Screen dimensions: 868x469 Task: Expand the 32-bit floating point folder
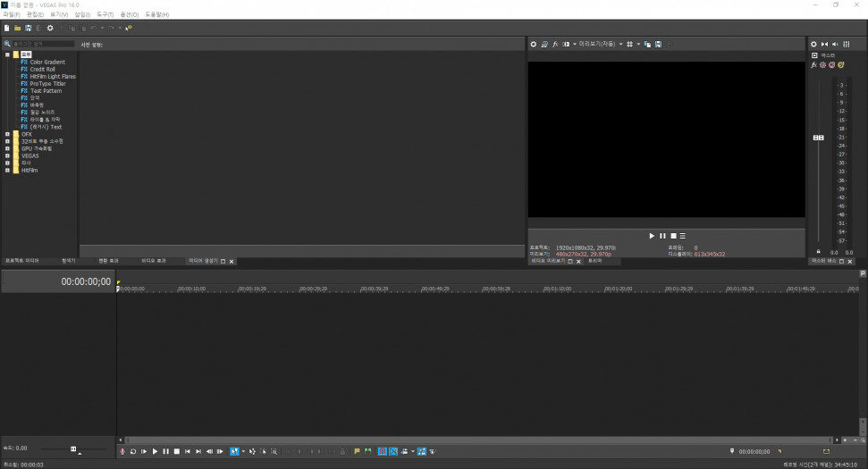7,141
